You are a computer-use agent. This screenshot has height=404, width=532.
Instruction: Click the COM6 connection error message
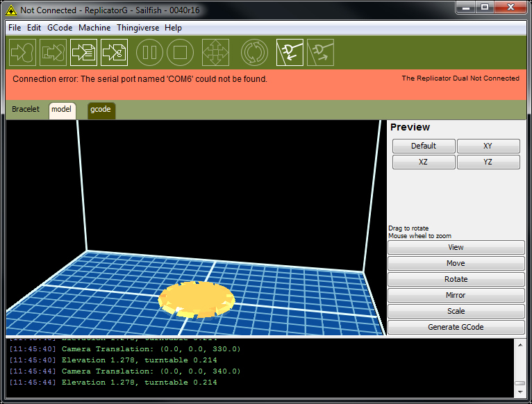tap(140, 79)
